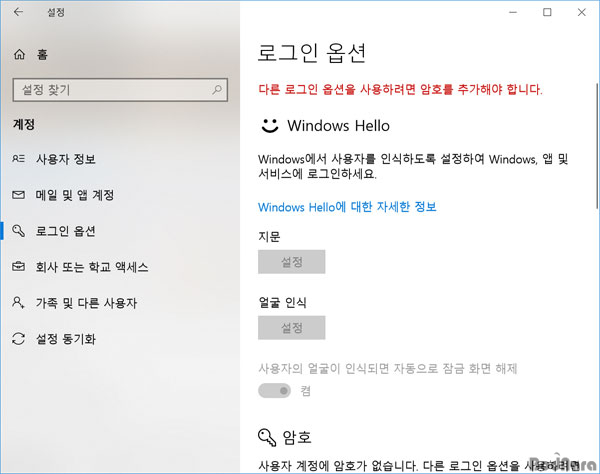The image size is (600, 474).
Task: Click the 암호 section heading
Action: [297, 437]
